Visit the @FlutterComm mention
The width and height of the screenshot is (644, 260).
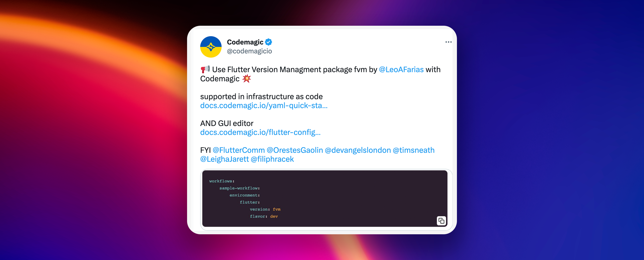[x=238, y=150]
